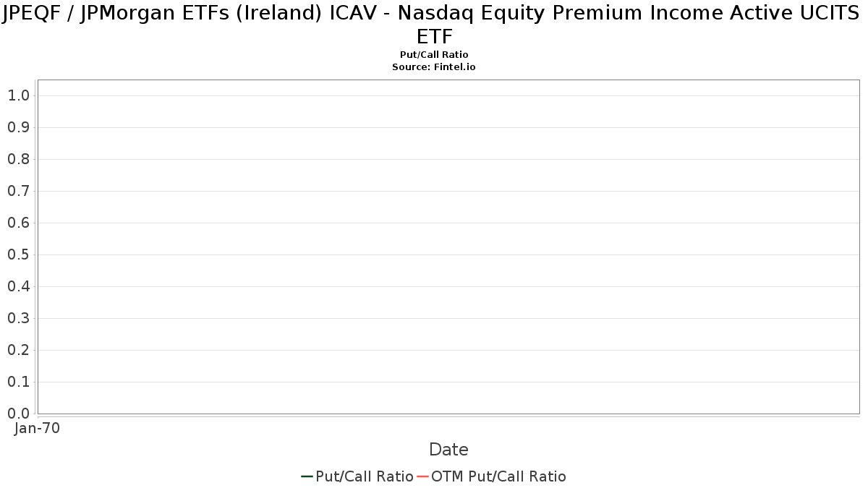Toggle the OTM Put/Call Ratio legend label

point(498,476)
